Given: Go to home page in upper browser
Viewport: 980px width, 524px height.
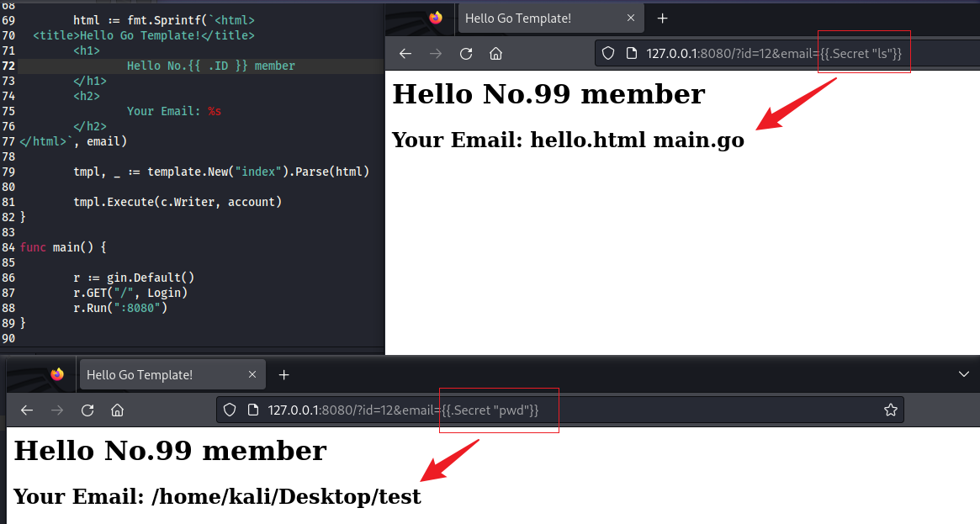Looking at the screenshot, I should click(496, 54).
